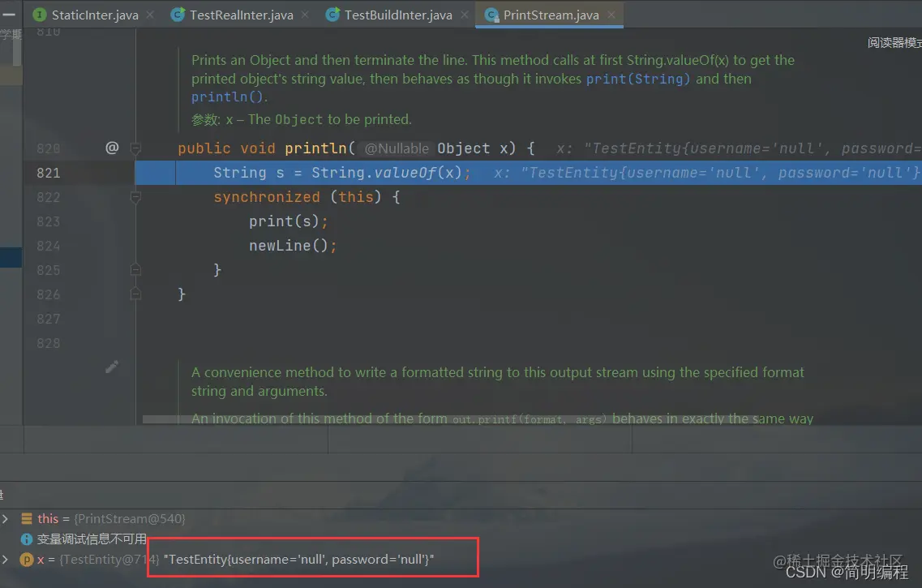Expand the 'this' variable node
This screenshot has width=922, height=588.
(6, 518)
